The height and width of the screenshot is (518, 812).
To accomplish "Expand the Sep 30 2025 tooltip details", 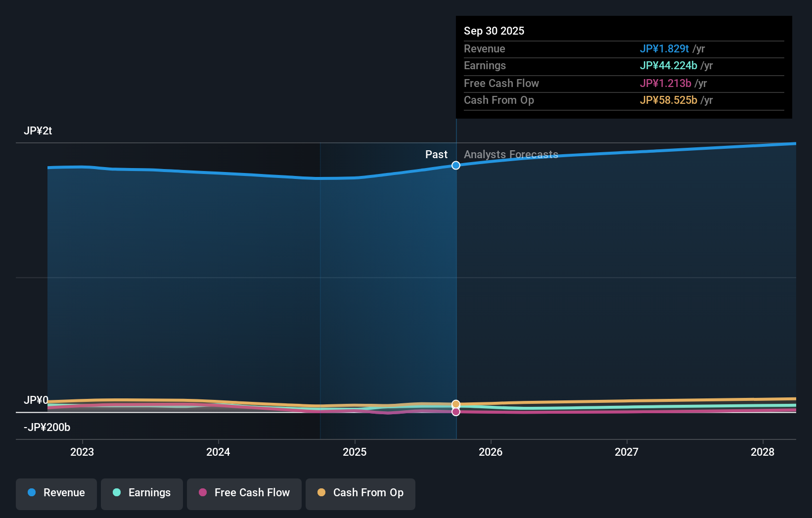I will point(494,31).
